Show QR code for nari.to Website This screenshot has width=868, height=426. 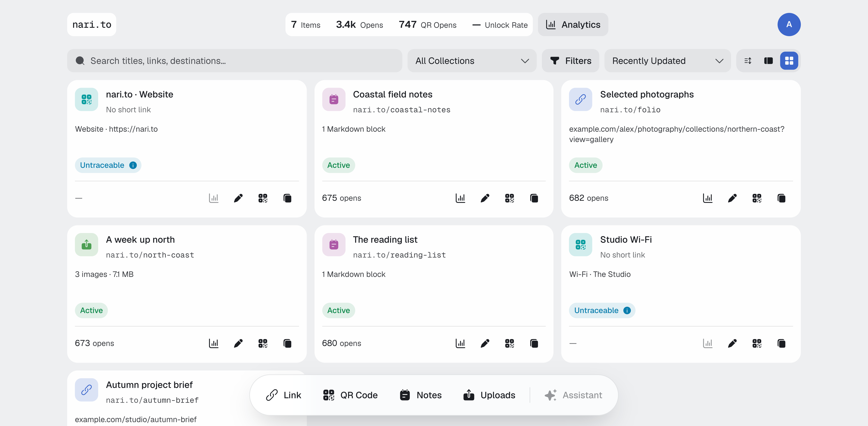(x=263, y=198)
